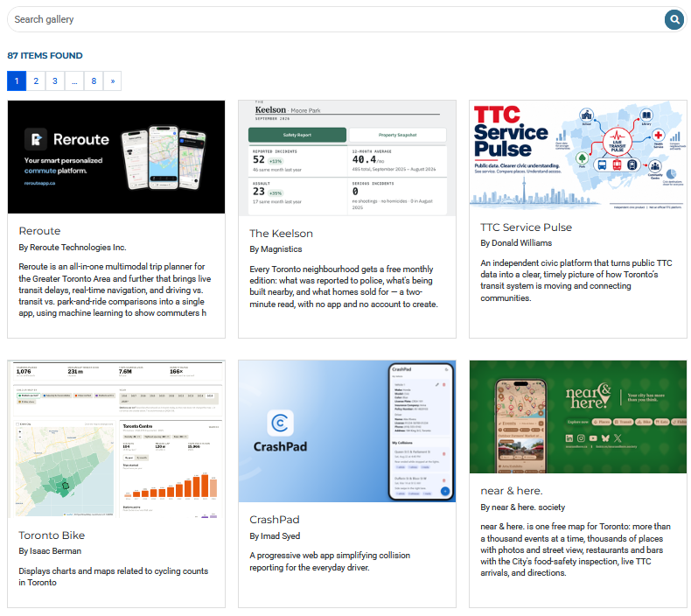Open the ellipsis pagination link

click(74, 81)
